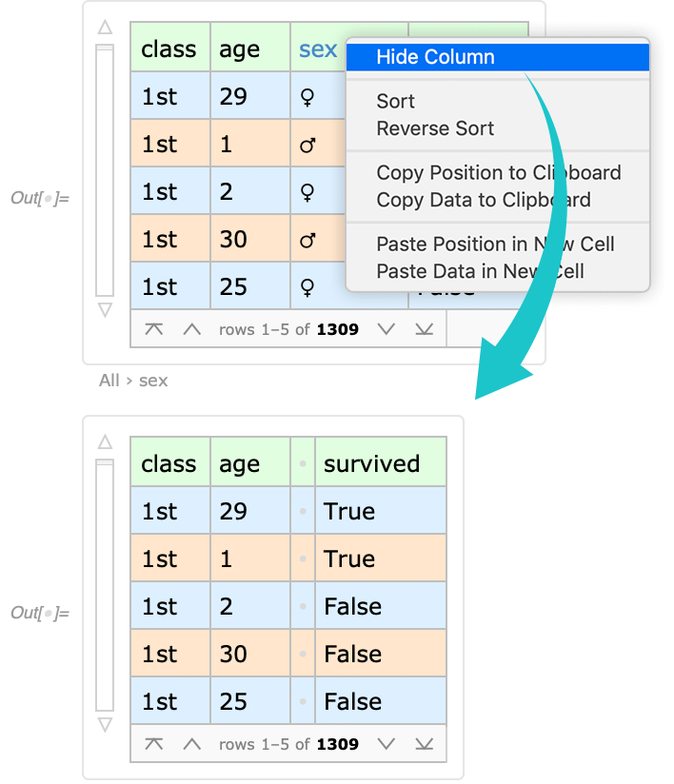Jump to first rows in bottom dataset
Screen dimensions: 674x784
coord(153,744)
